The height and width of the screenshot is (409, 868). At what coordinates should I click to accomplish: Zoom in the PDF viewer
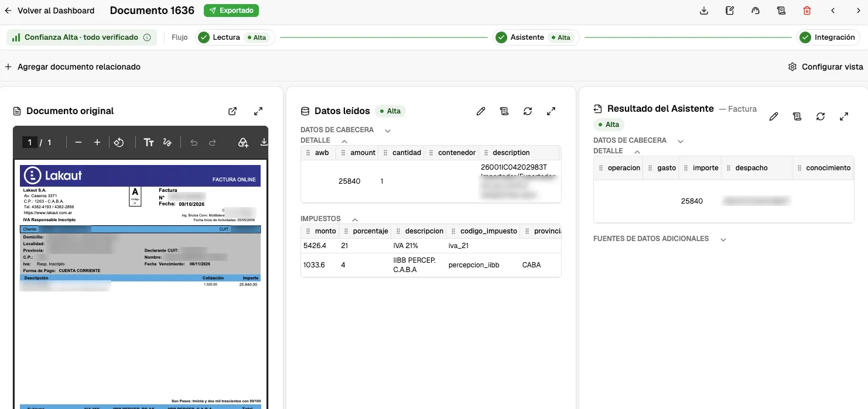click(x=97, y=142)
